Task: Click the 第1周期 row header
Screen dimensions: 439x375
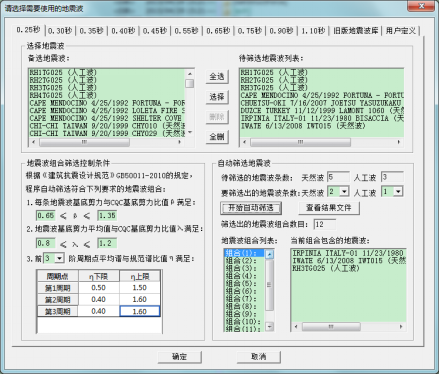Action: coord(58,288)
